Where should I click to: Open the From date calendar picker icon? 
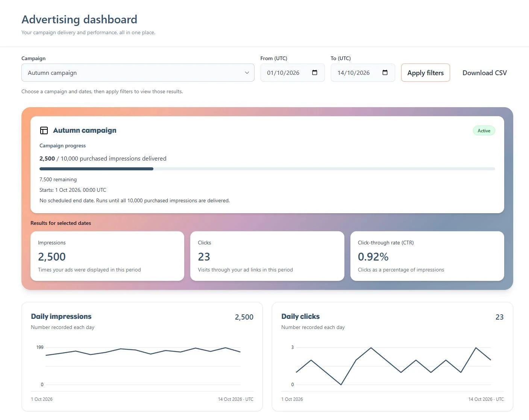pos(315,73)
